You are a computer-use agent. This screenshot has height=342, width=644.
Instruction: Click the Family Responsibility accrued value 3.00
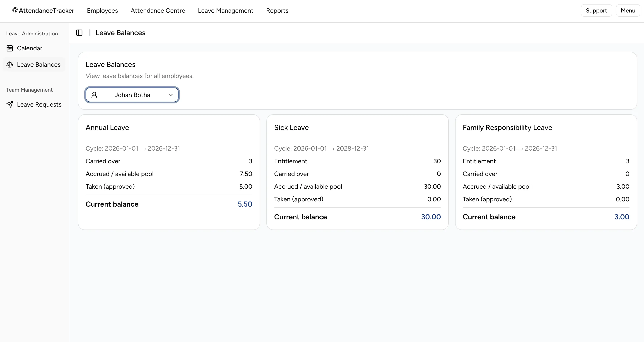(x=623, y=186)
